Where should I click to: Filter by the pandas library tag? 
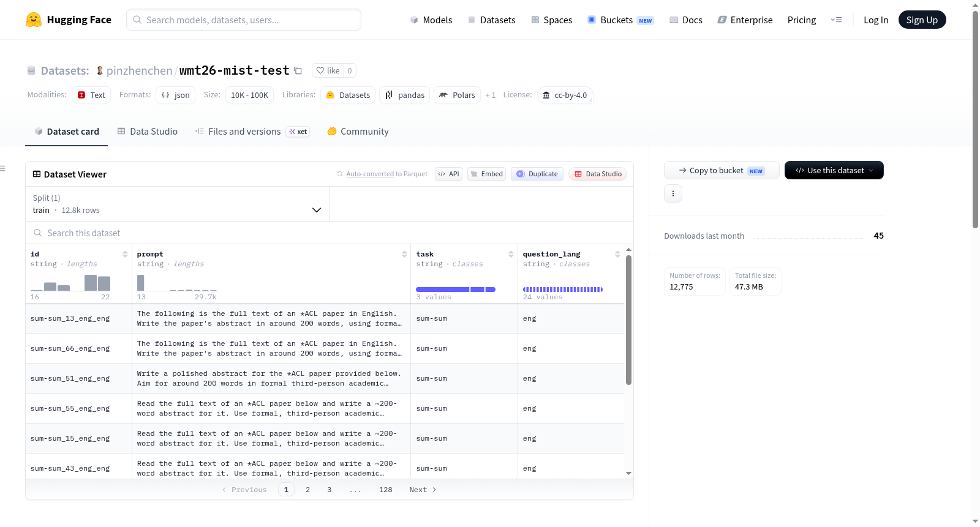tap(405, 95)
